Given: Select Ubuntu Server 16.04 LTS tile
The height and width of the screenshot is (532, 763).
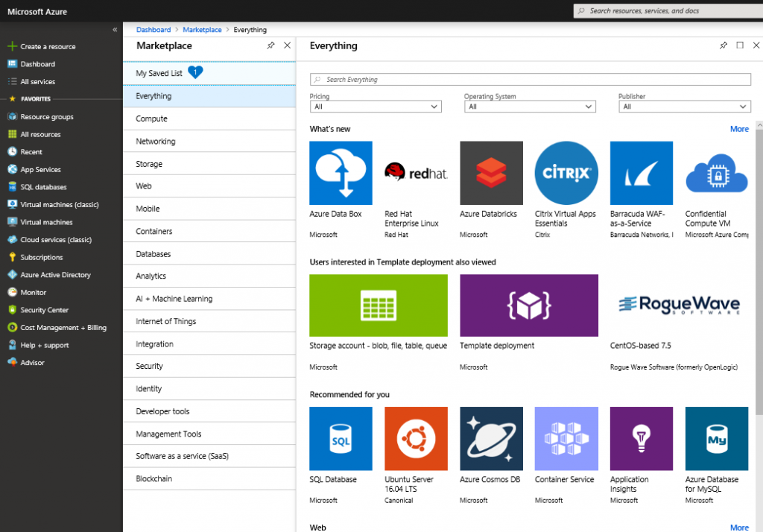Looking at the screenshot, I should click(416, 439).
